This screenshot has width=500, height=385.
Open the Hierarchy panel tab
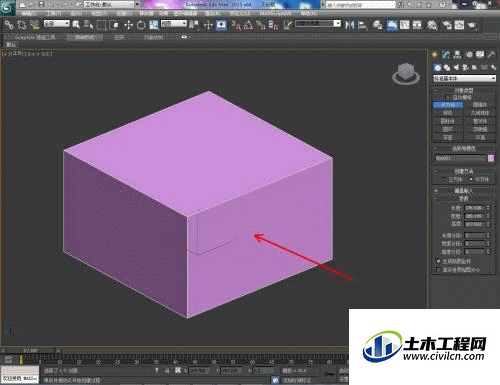457,55
